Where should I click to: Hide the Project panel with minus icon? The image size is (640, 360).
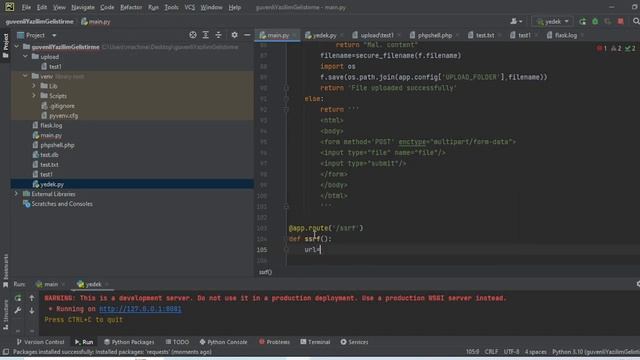(x=247, y=35)
